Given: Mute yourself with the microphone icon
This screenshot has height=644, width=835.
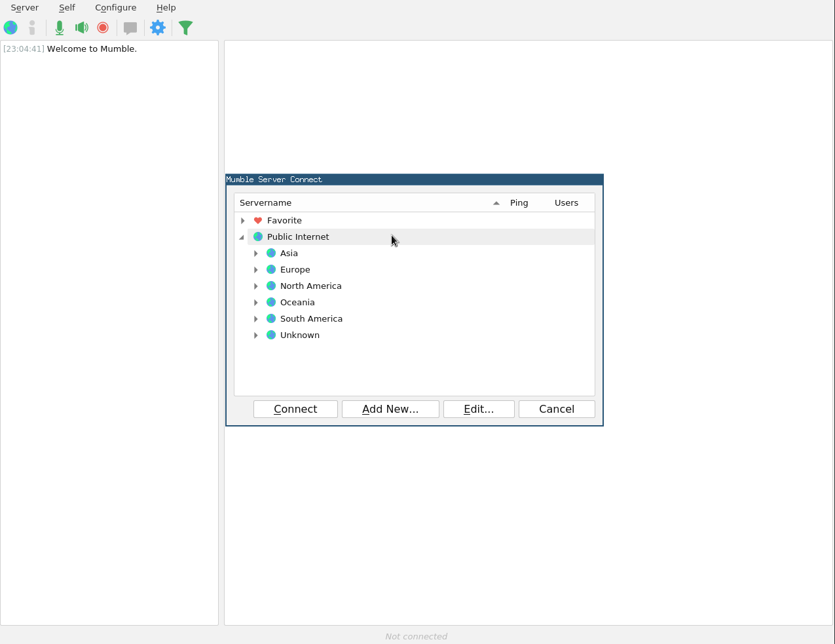Looking at the screenshot, I should click(60, 28).
